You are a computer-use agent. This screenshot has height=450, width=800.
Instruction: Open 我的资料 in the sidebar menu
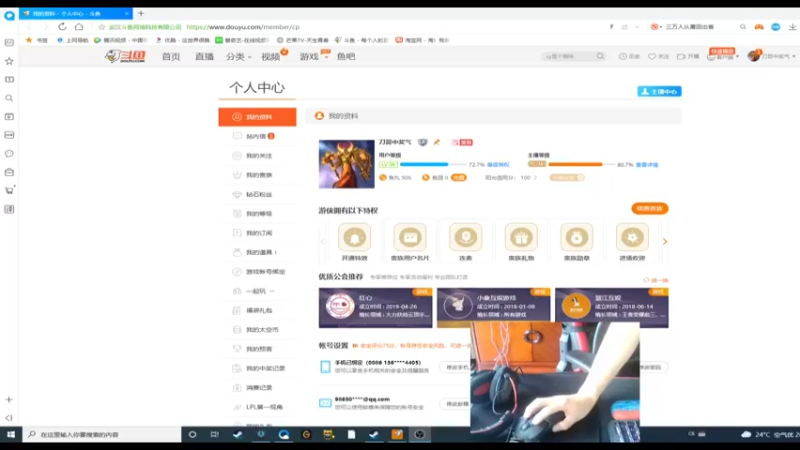pos(257,117)
